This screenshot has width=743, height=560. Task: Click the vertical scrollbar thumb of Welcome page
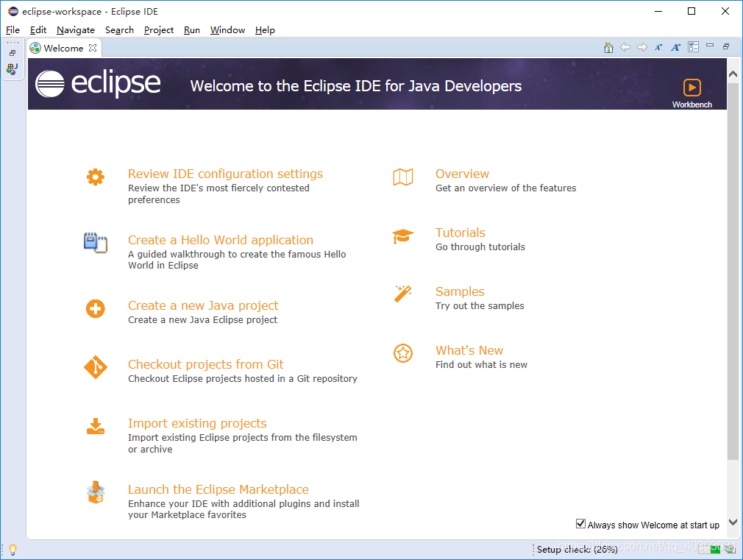733,272
